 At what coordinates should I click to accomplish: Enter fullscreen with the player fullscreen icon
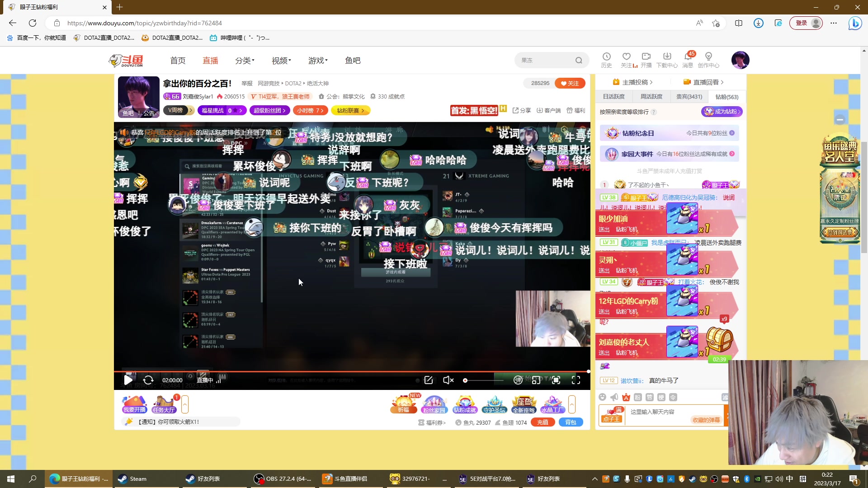click(x=576, y=380)
